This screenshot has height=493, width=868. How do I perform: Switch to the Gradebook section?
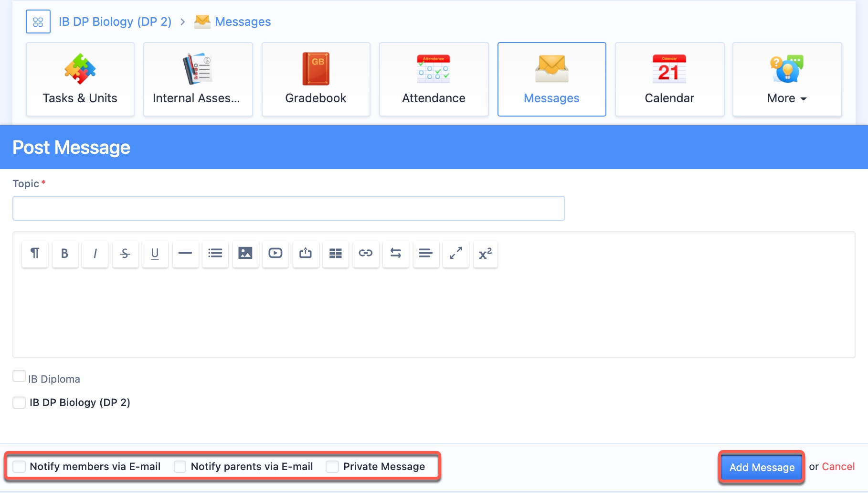(x=316, y=79)
